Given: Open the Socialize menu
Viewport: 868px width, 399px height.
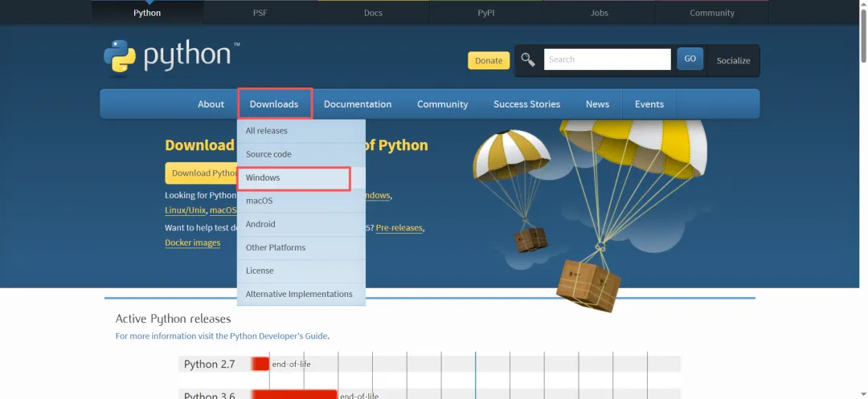Looking at the screenshot, I should [x=734, y=61].
